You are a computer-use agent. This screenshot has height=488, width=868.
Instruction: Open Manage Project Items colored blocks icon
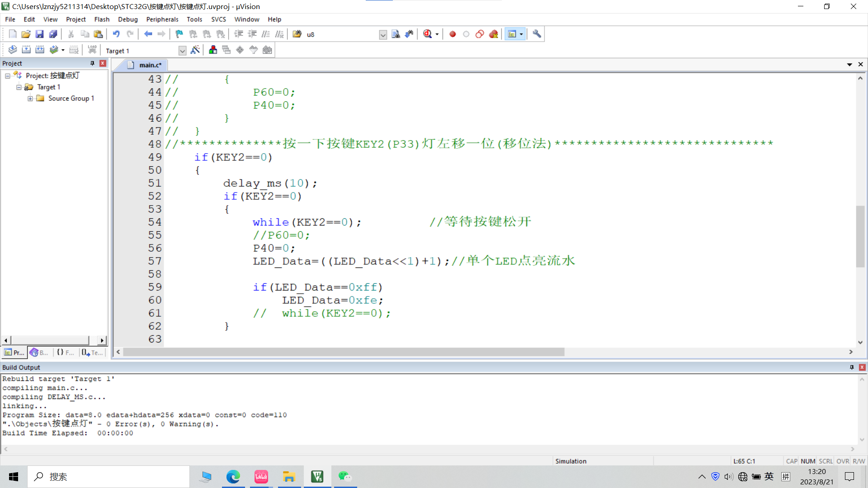pyautogui.click(x=213, y=50)
